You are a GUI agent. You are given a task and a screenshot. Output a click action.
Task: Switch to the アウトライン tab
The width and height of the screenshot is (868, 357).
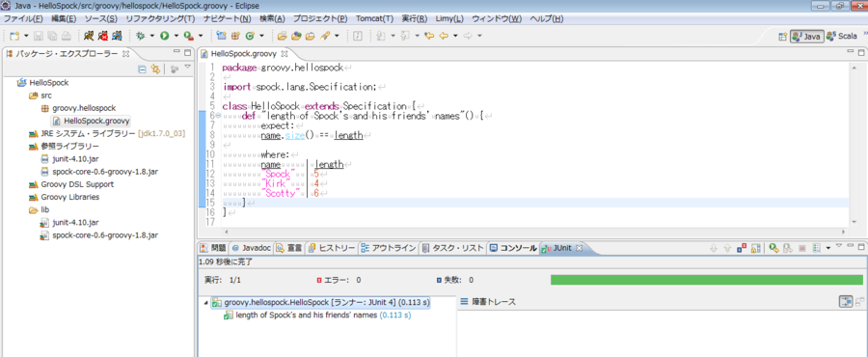[389, 248]
